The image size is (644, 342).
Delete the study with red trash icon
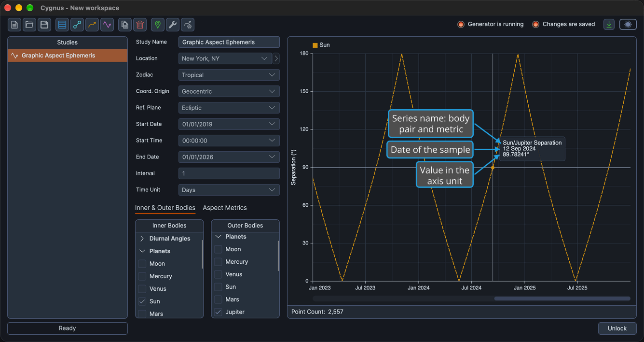pyautogui.click(x=140, y=25)
